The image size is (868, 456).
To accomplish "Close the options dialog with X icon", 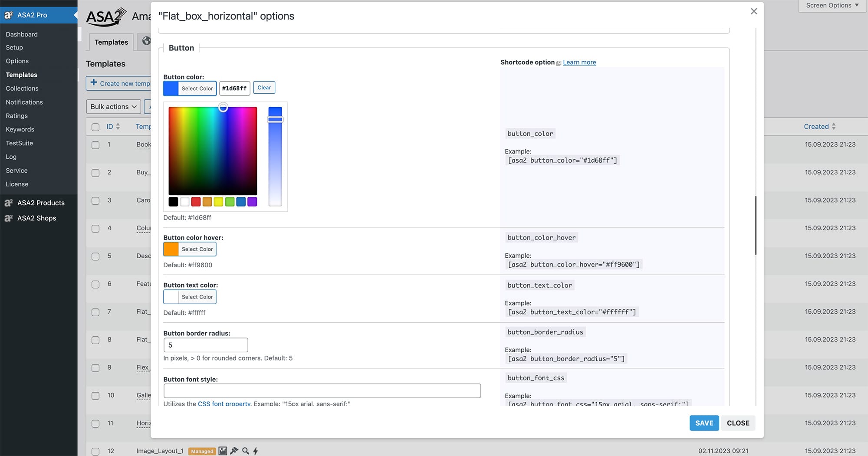I will 754,11.
